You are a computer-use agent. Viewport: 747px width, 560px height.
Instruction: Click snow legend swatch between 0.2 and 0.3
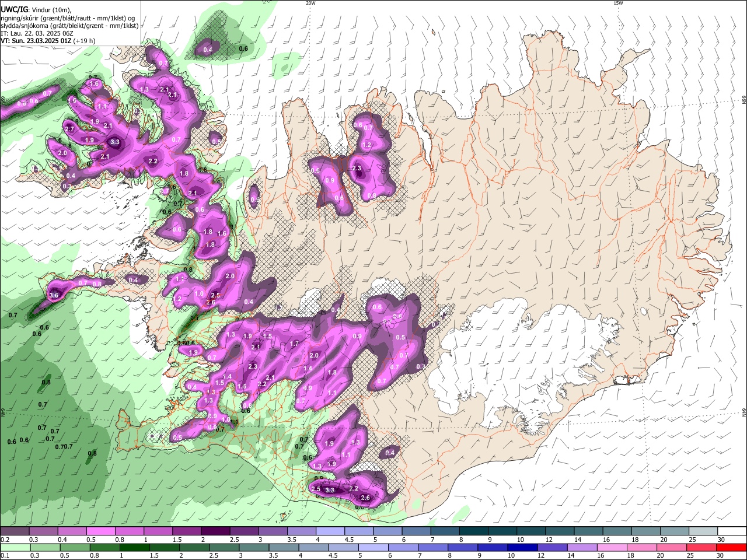click(15, 531)
